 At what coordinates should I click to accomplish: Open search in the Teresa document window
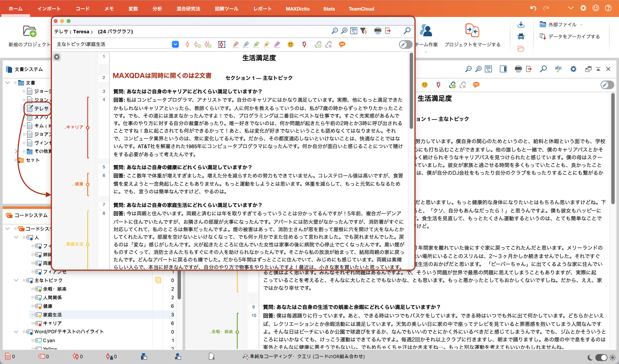[407, 31]
